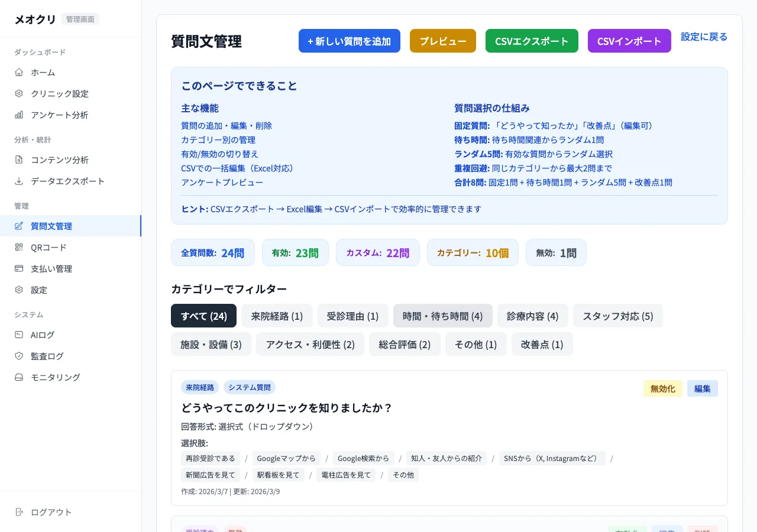Open AIログ page
The width and height of the screenshot is (757, 532).
click(71, 335)
